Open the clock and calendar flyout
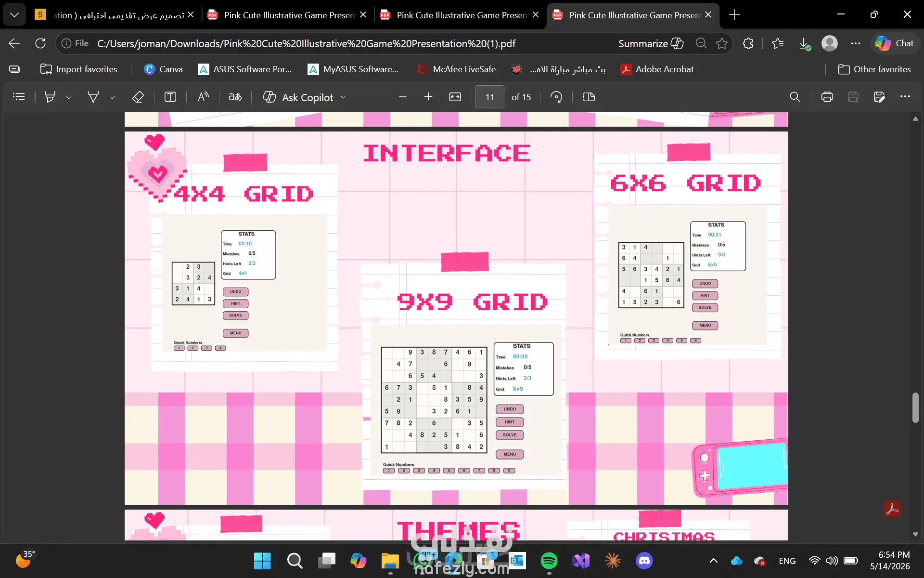The width and height of the screenshot is (924, 578). point(890,561)
